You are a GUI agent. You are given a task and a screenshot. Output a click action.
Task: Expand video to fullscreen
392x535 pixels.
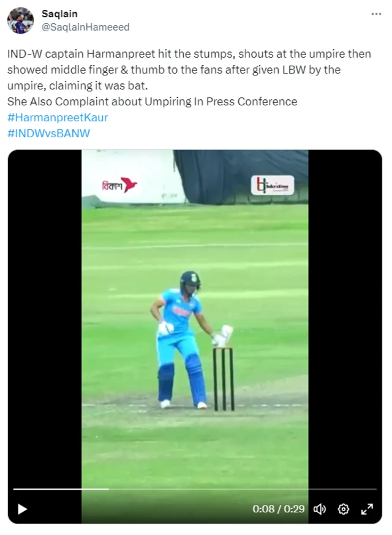point(367,509)
